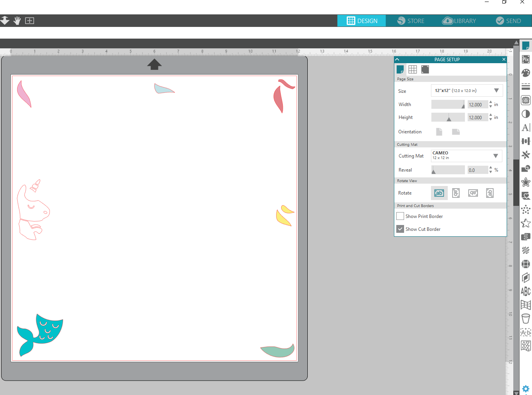532x395 pixels.
Task: Click the ABC sidebar icon
Action: pyautogui.click(x=526, y=291)
